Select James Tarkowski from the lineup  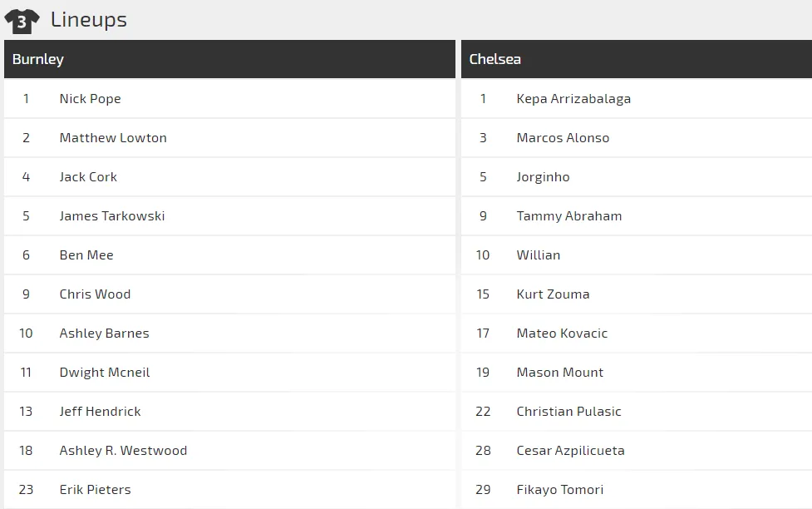[x=112, y=215]
